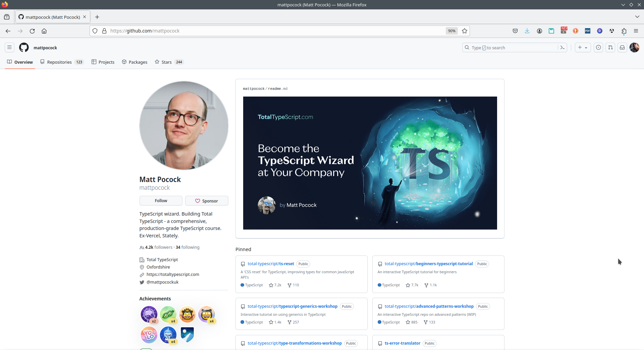Open the GitHub command palette icon

[x=562, y=48]
